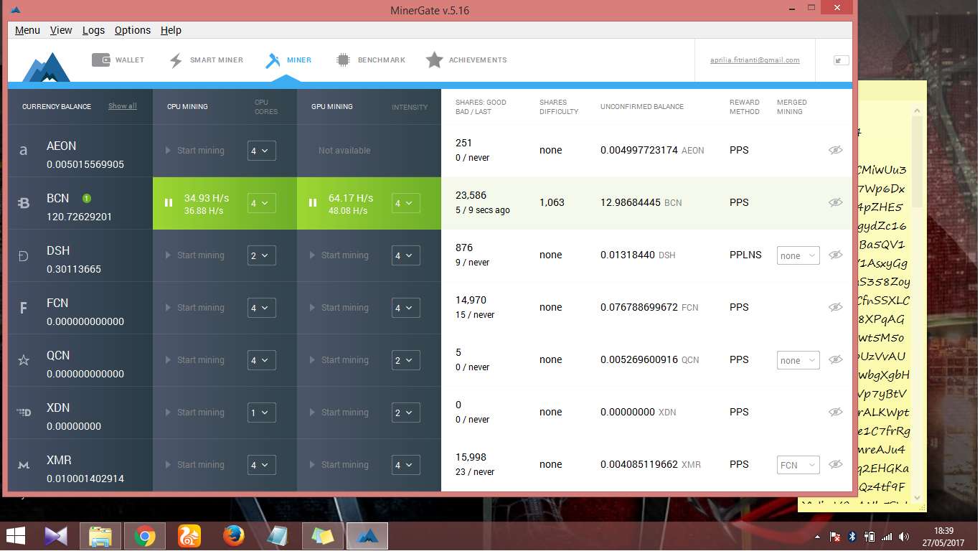Image resolution: width=980 pixels, height=551 pixels.
Task: Show hidden tray icons arrow
Action: coord(818,537)
